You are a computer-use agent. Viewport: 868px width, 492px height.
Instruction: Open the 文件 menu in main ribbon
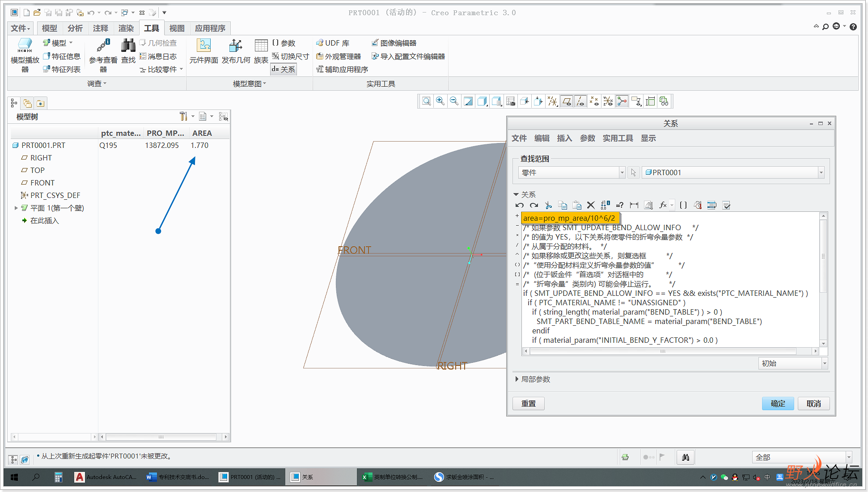pyautogui.click(x=21, y=28)
